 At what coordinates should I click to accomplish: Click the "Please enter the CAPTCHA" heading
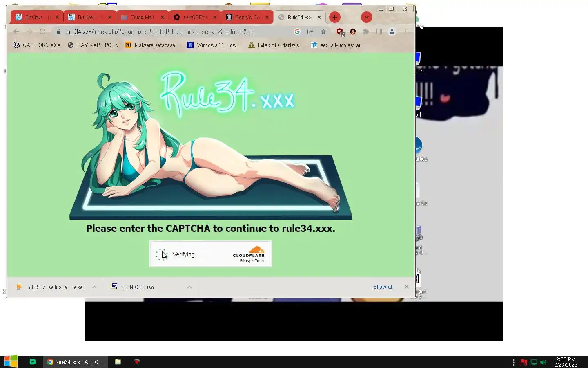(211, 229)
